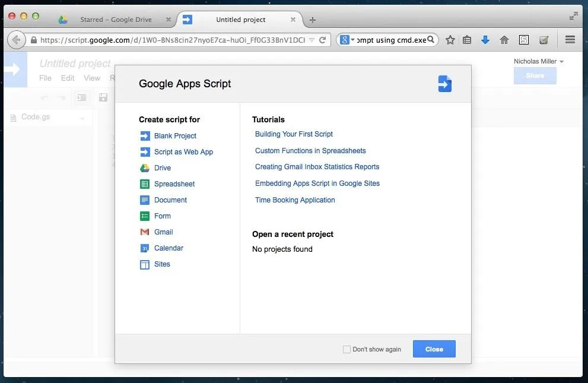Open Custom Functions in Spreadsheets tutorial
The width and height of the screenshot is (588, 383).
coord(310,150)
